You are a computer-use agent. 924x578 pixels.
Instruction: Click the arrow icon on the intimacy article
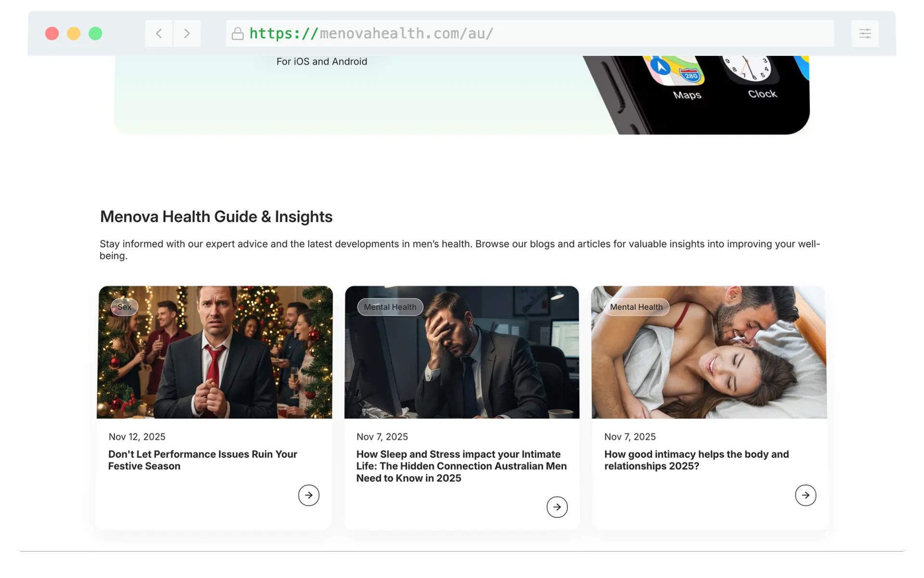806,495
